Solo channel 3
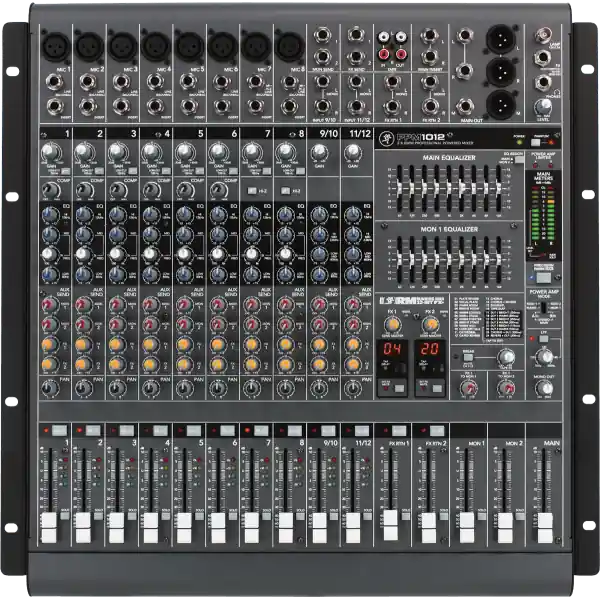The width and height of the screenshot is (600, 600). coord(132,516)
